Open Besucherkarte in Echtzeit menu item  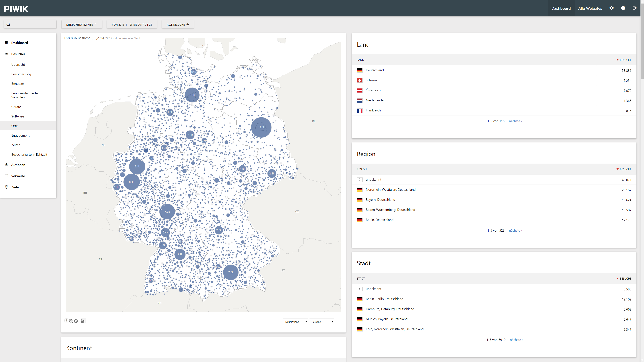29,155
